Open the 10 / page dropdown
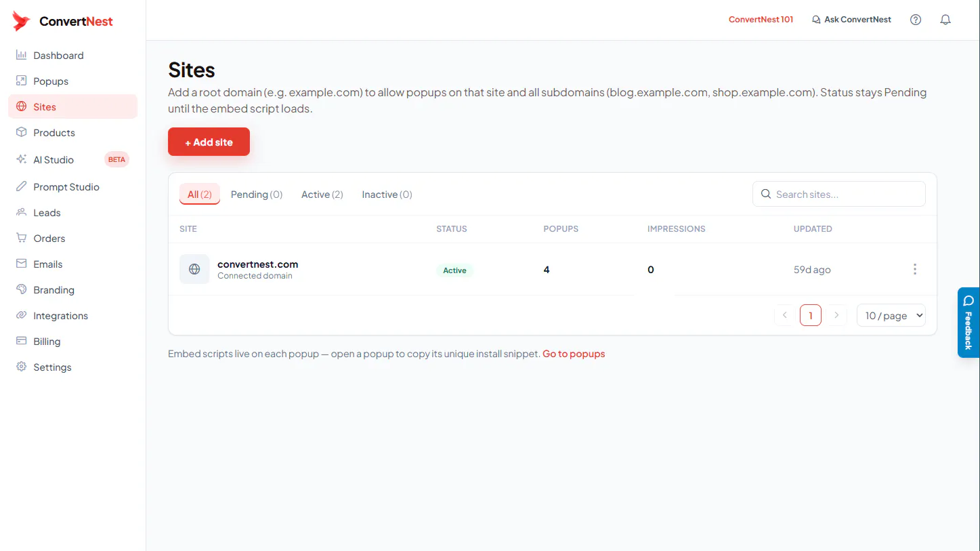The image size is (980, 551). (891, 315)
